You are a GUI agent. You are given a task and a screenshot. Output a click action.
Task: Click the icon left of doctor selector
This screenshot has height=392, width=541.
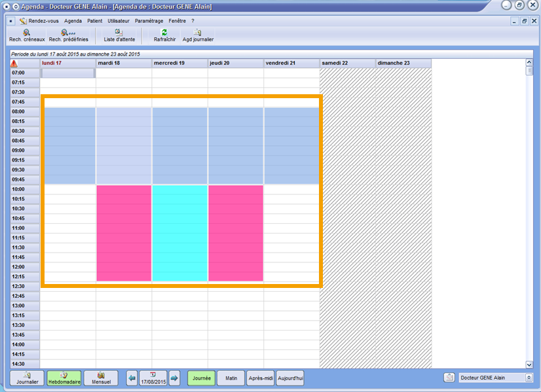pos(449,378)
